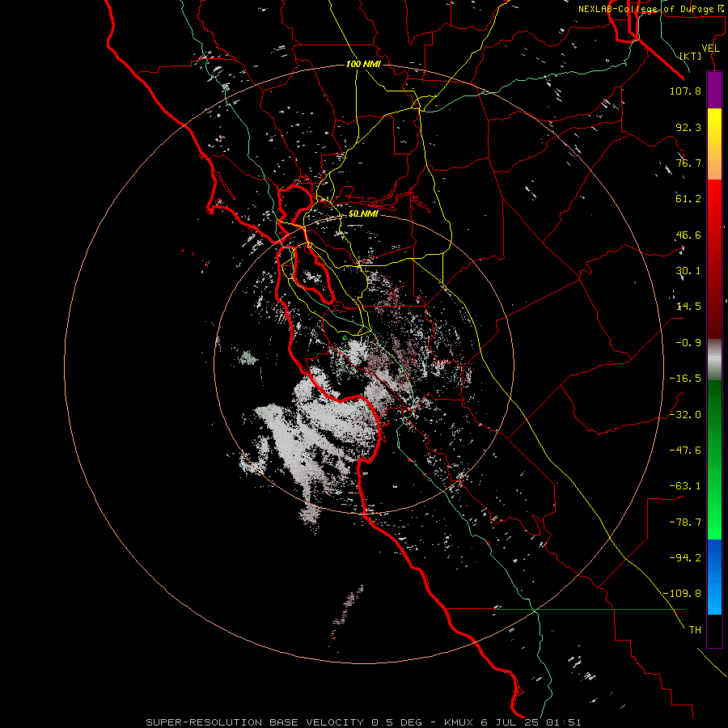Click the purple segment of the velocity color bar
The width and height of the screenshot is (728, 728).
[x=714, y=90]
